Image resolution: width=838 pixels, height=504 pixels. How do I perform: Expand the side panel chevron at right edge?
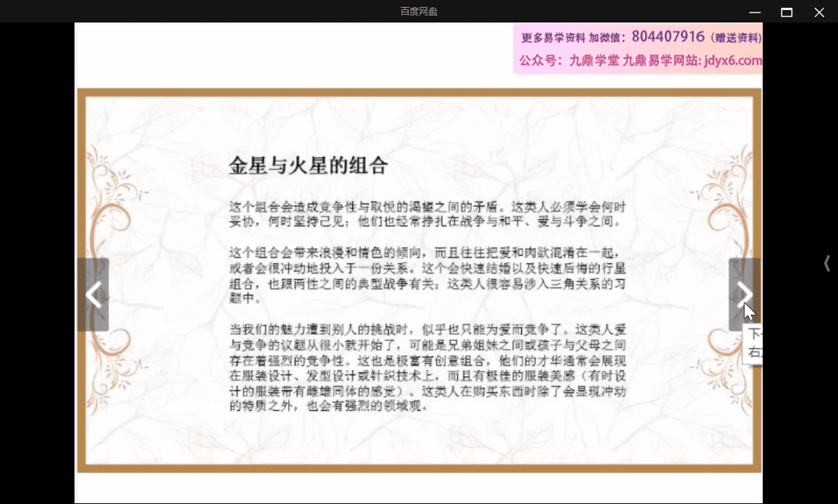[827, 264]
